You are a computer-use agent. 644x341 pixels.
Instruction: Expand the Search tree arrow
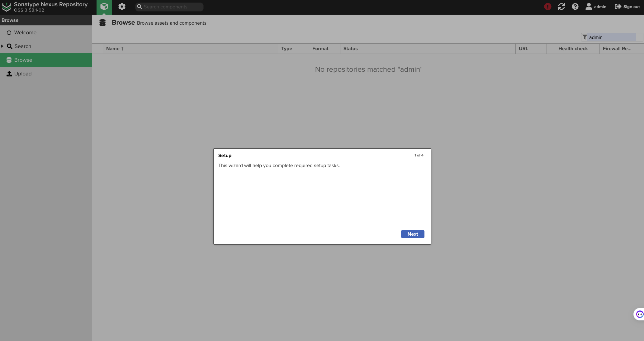click(x=2, y=46)
